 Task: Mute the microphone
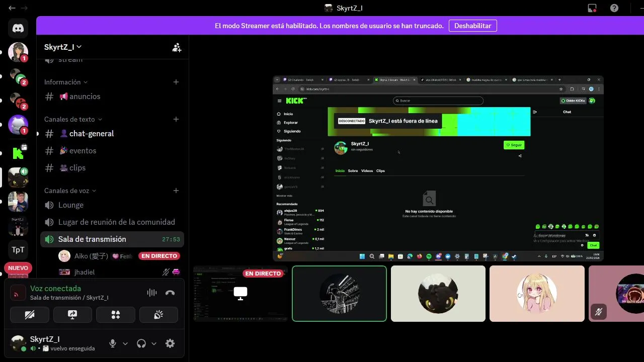(113, 343)
